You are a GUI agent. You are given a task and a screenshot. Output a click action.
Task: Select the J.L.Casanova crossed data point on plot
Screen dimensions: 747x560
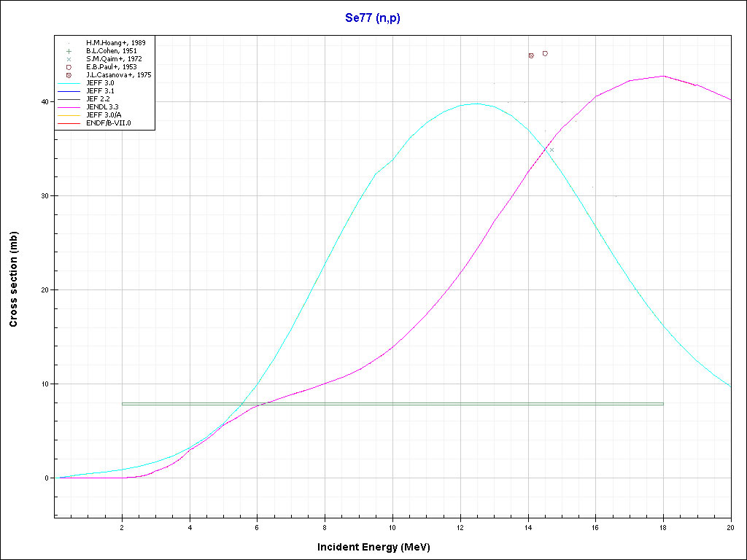531,55
